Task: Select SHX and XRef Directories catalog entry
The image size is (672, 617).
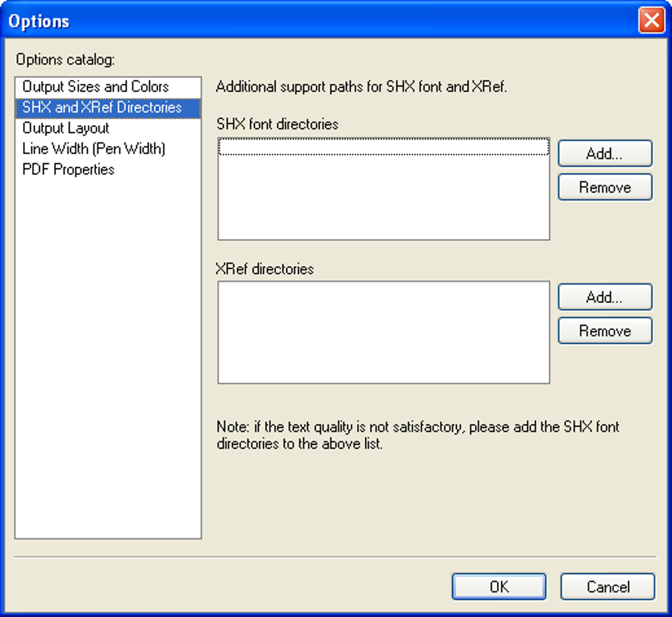Action: [x=102, y=107]
